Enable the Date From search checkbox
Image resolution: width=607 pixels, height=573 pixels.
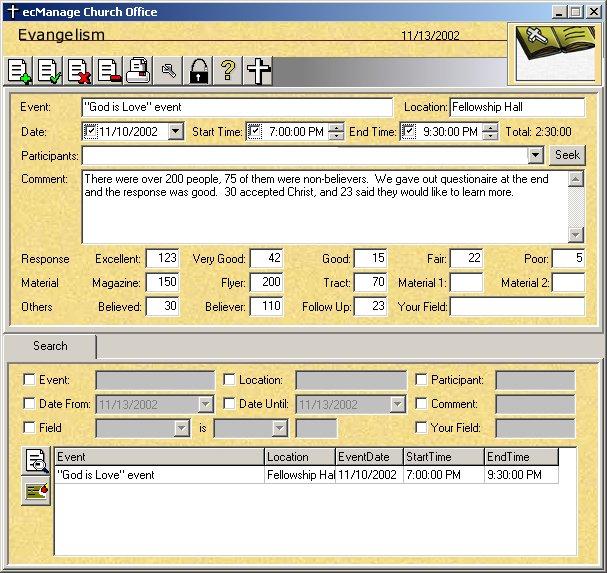(29, 403)
